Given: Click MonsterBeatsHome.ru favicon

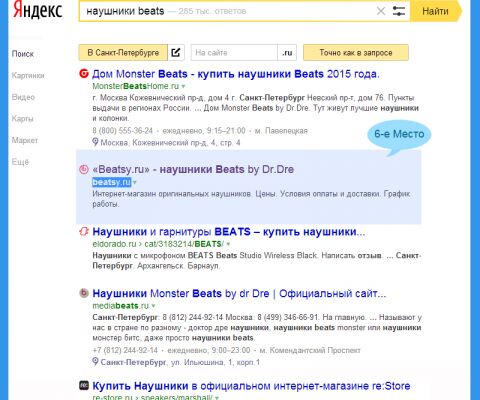Looking at the screenshot, I should click(84, 73).
